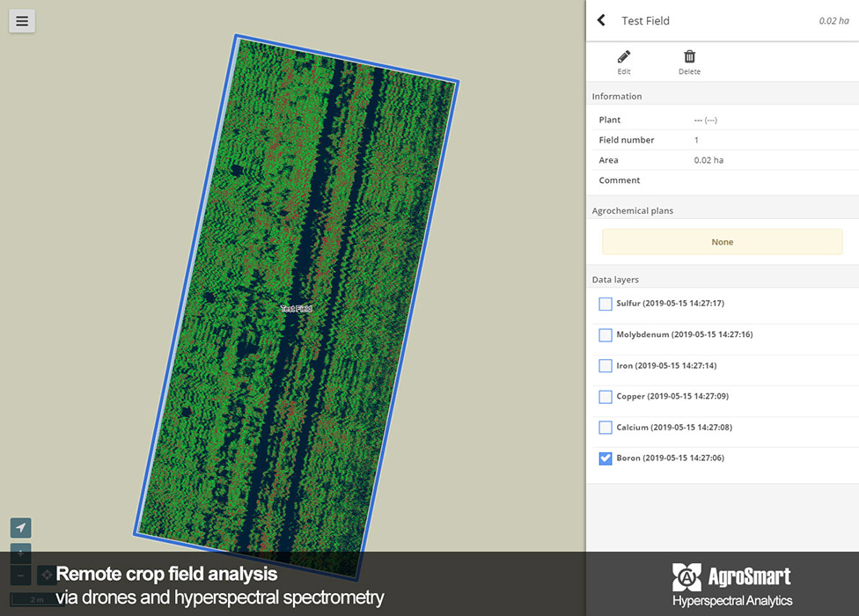Screen dimensions: 859x616
Task: Zoom in on the map
Action: [20, 554]
